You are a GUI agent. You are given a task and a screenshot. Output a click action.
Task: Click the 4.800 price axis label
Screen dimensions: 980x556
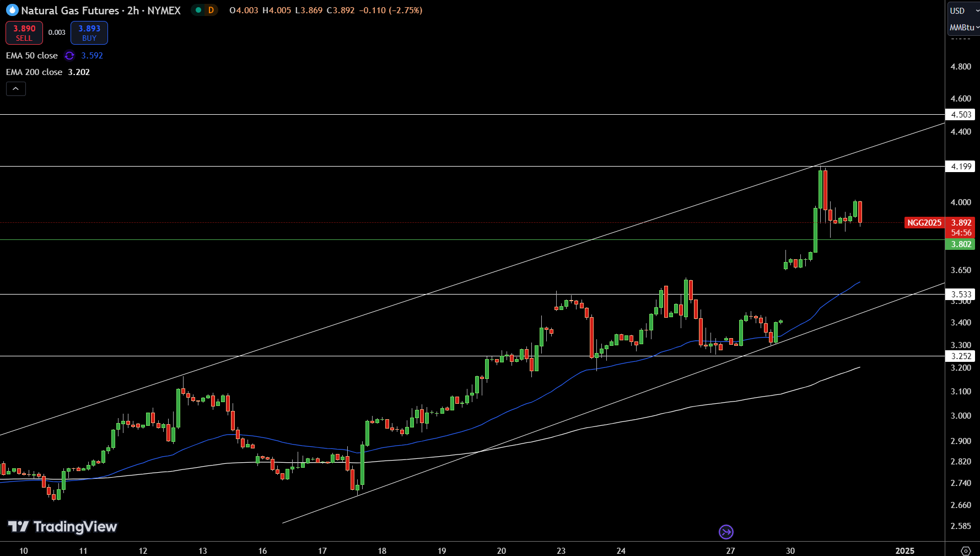click(x=961, y=67)
